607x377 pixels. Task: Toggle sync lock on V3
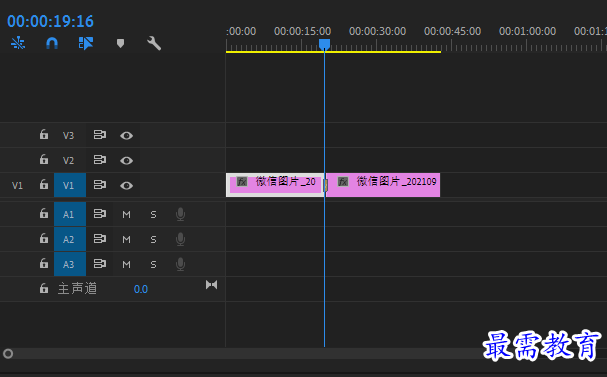(x=99, y=135)
